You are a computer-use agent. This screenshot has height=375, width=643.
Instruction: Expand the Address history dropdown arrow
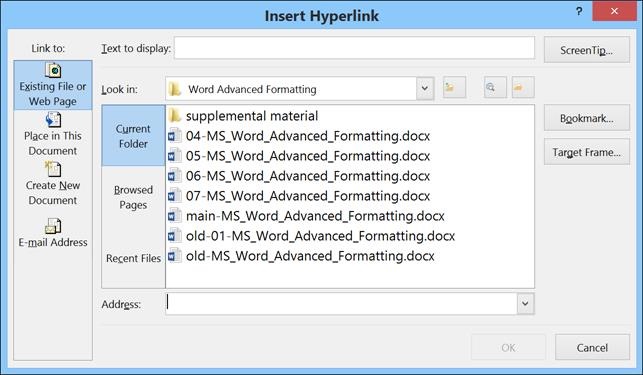(525, 304)
